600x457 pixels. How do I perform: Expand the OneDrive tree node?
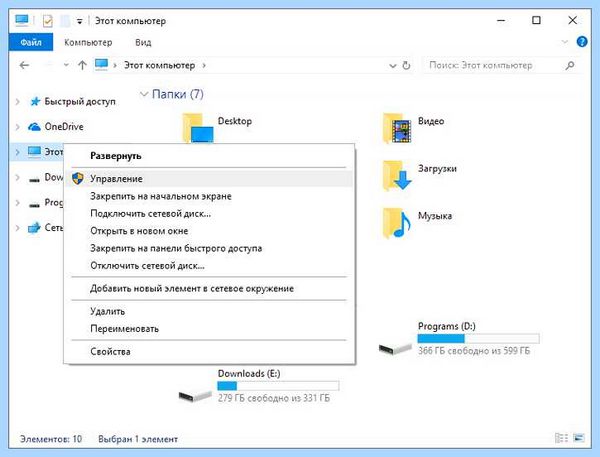(x=18, y=127)
